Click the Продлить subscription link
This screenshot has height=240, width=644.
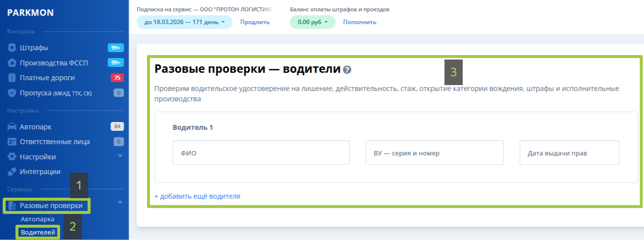(255, 22)
